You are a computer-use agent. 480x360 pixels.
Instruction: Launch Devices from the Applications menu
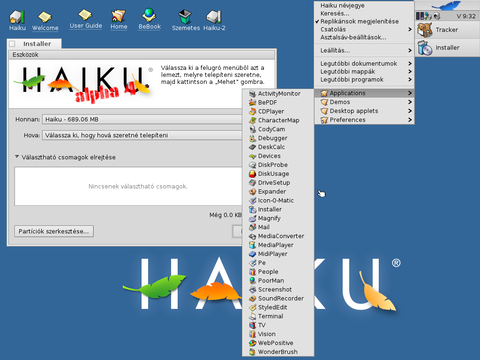[x=278, y=156]
